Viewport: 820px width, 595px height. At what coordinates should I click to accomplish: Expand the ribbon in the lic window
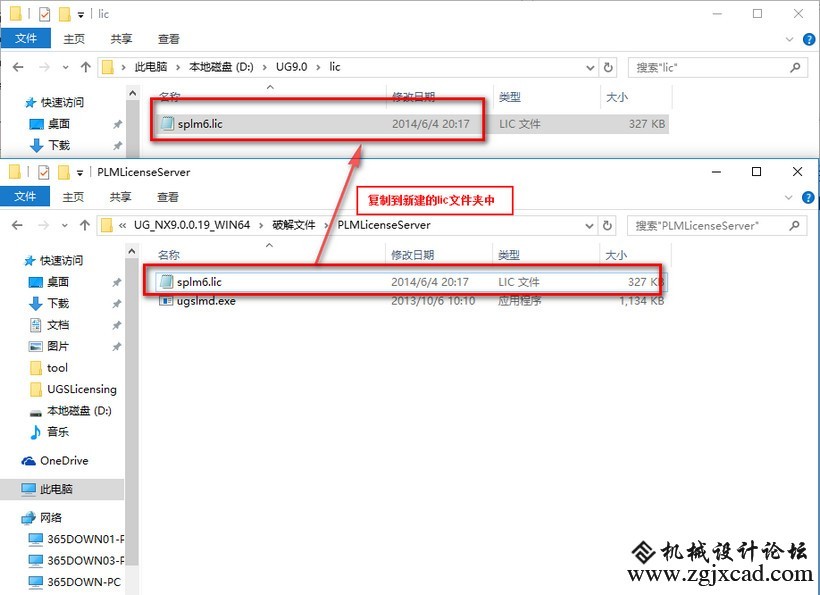[790, 39]
